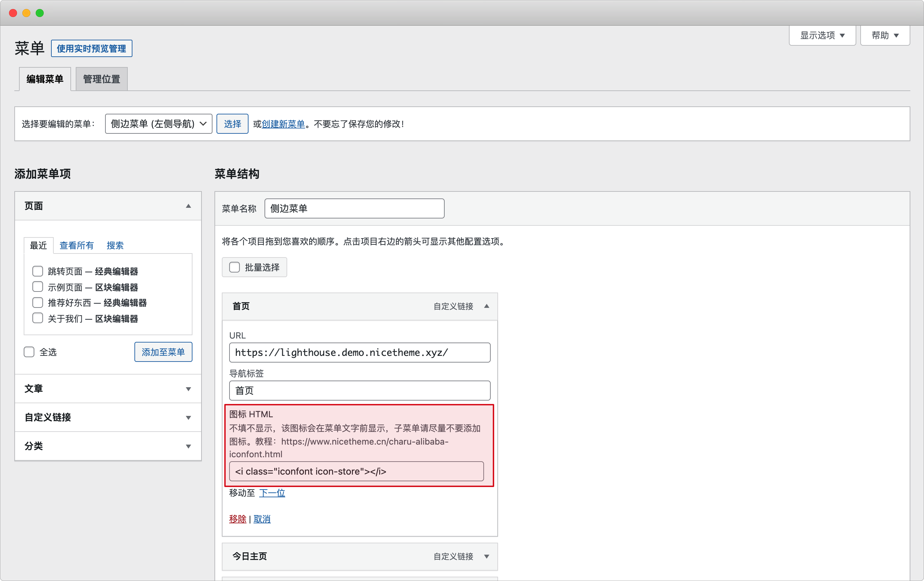Check 跳转页面 — 经典编辑器 checkbox
924x581 pixels.
[x=38, y=271]
